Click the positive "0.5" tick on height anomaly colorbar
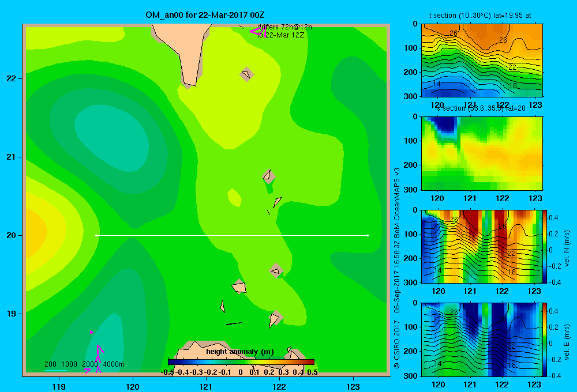 [x=312, y=372]
